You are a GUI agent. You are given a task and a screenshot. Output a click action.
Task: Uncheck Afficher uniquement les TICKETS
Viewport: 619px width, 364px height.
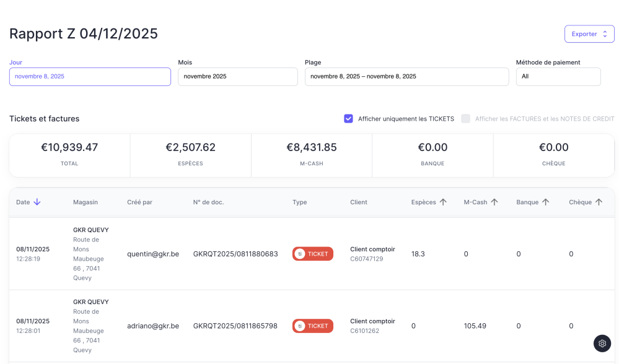pyautogui.click(x=349, y=119)
